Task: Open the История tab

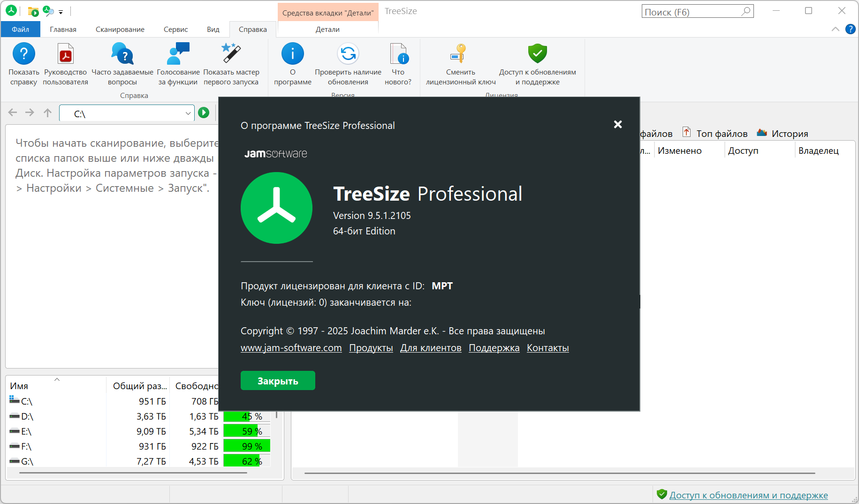Action: pos(783,134)
